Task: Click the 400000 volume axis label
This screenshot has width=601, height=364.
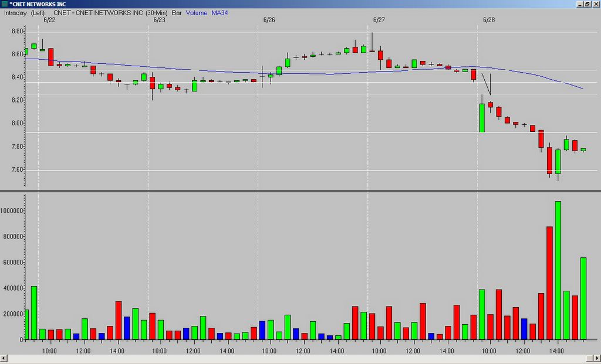Action: coord(13,288)
